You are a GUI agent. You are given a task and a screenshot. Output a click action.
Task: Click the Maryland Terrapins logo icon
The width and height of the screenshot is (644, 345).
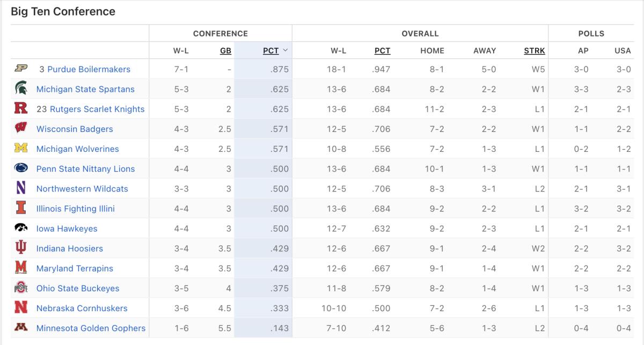(21, 268)
